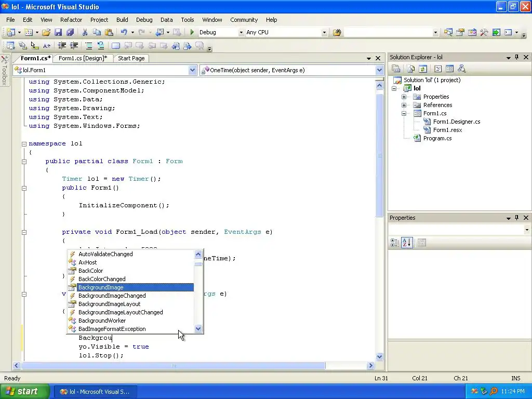Image resolution: width=532 pixels, height=399 pixels.
Task: Open the Toolbox hammer and wrench icon
Action: point(484,32)
